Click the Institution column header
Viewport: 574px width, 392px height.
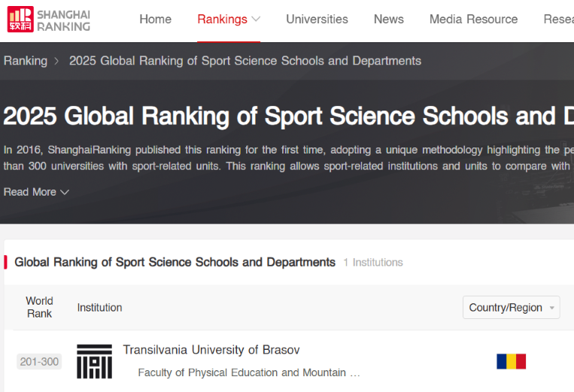(99, 307)
